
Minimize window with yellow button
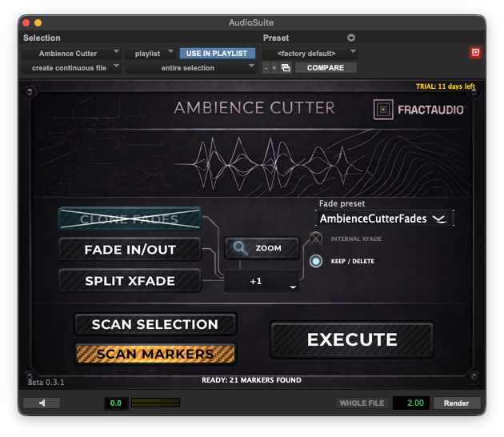point(38,23)
